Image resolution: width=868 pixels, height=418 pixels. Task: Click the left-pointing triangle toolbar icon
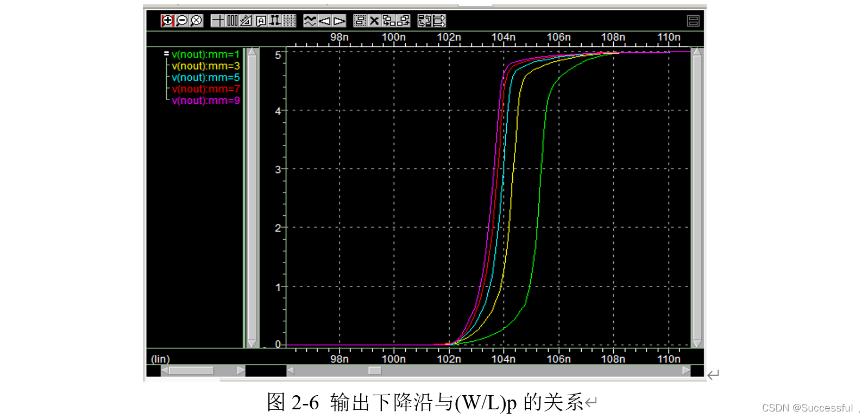pyautogui.click(x=324, y=21)
